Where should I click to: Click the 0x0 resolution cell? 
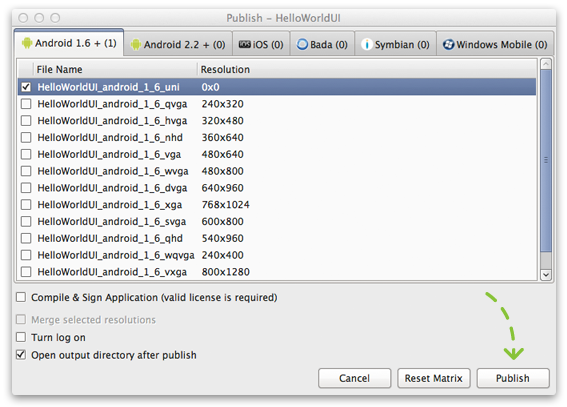pos(210,87)
